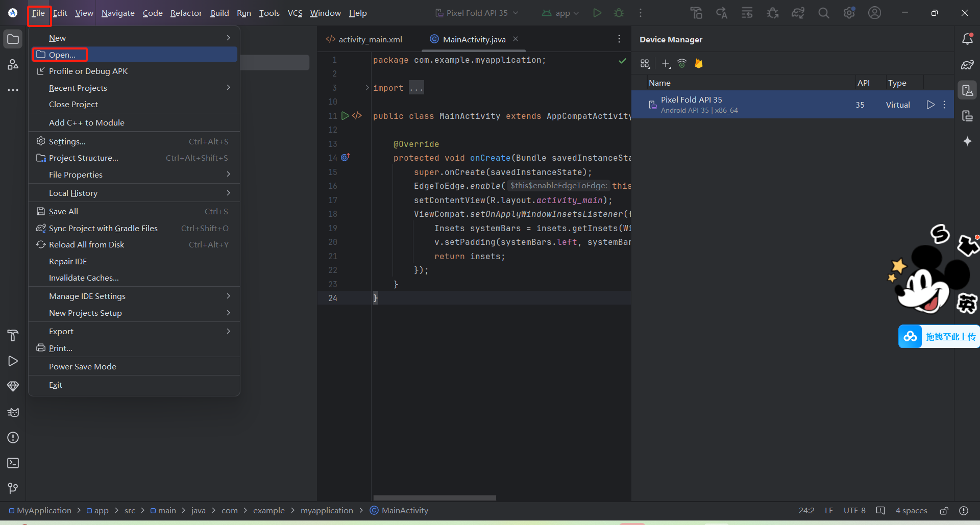980x525 pixels.
Task: Expand the New submenu in File menu
Action: 57,37
